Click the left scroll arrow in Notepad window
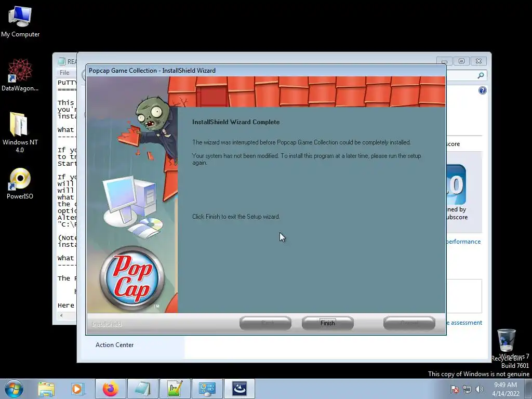Screen dimensions: 532x399 (x=61, y=315)
